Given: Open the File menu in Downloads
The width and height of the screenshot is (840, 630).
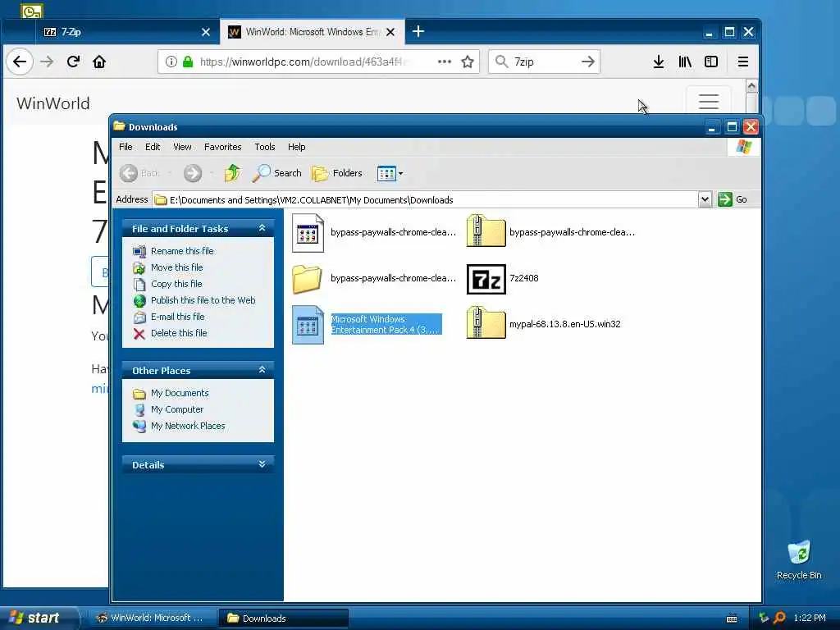Looking at the screenshot, I should (126, 147).
